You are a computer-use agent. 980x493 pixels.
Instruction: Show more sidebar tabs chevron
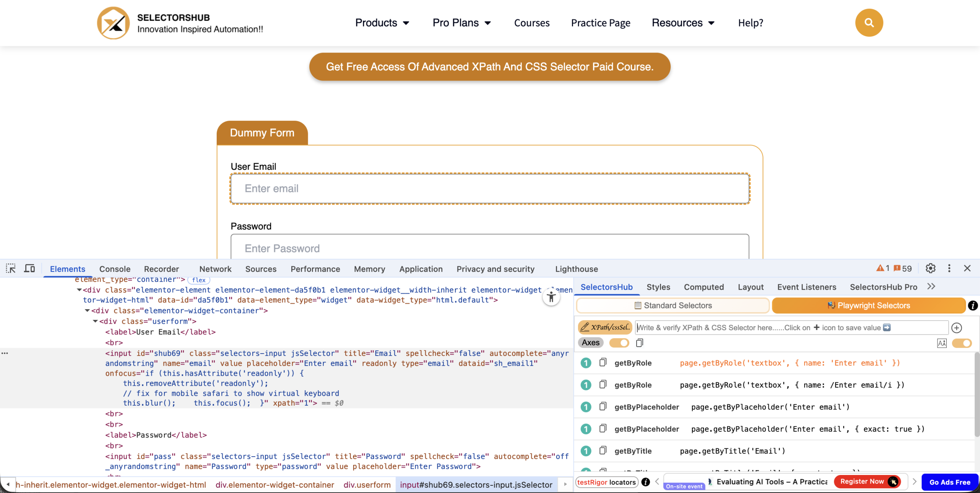click(x=931, y=287)
